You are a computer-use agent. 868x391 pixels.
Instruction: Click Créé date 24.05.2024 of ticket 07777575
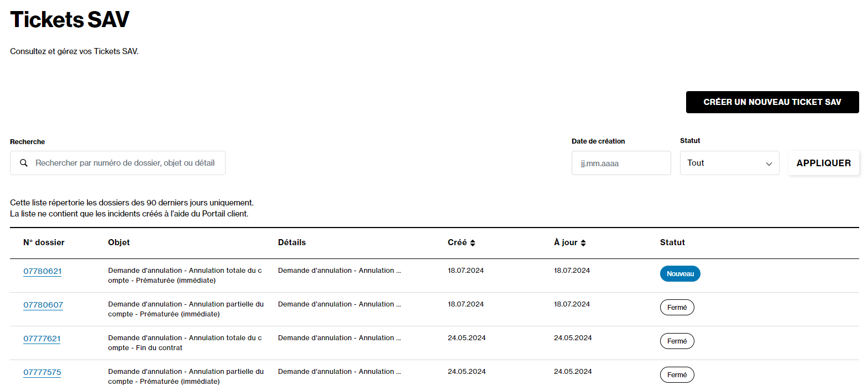click(467, 372)
